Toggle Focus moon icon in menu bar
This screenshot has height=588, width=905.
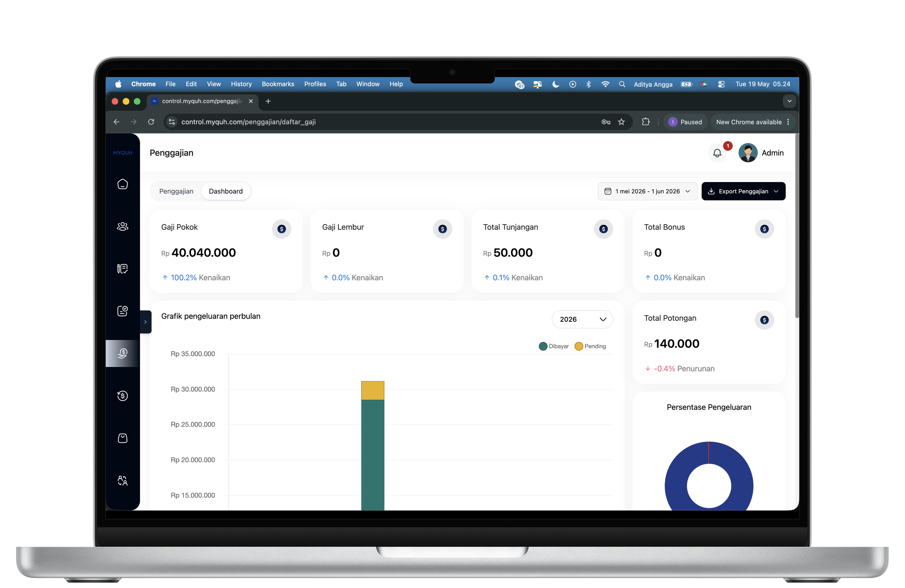point(556,84)
